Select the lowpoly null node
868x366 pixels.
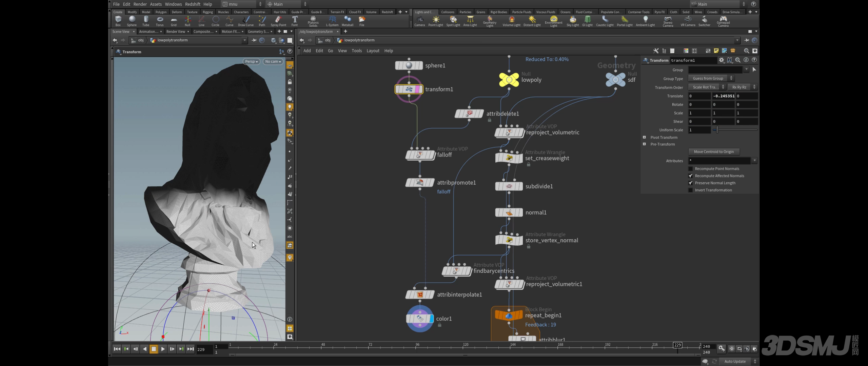click(509, 80)
